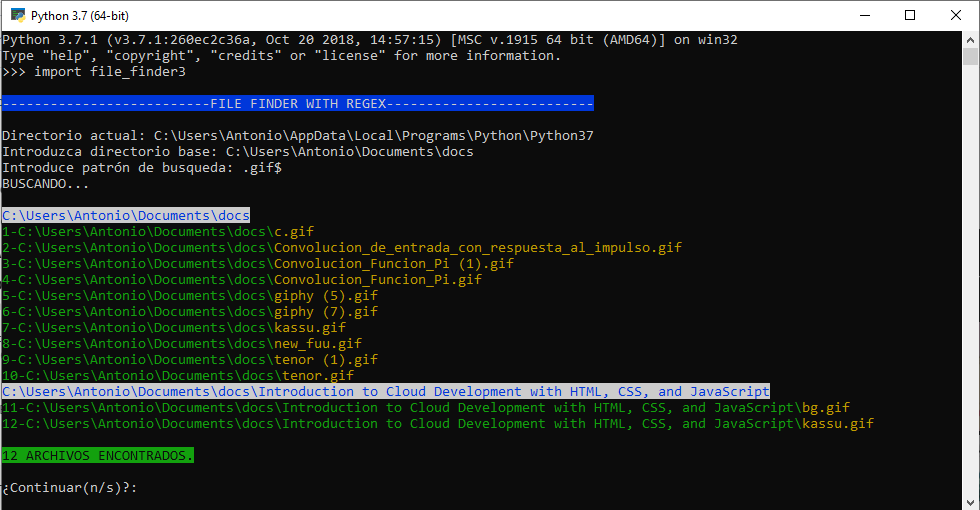Click the Python 3.7 (64-bit) title text
The width and height of the screenshot is (980, 510).
click(79, 16)
